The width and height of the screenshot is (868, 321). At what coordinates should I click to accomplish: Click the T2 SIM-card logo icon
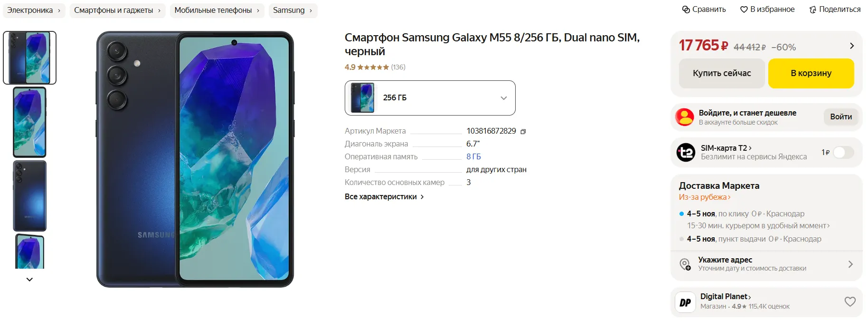[x=686, y=153]
